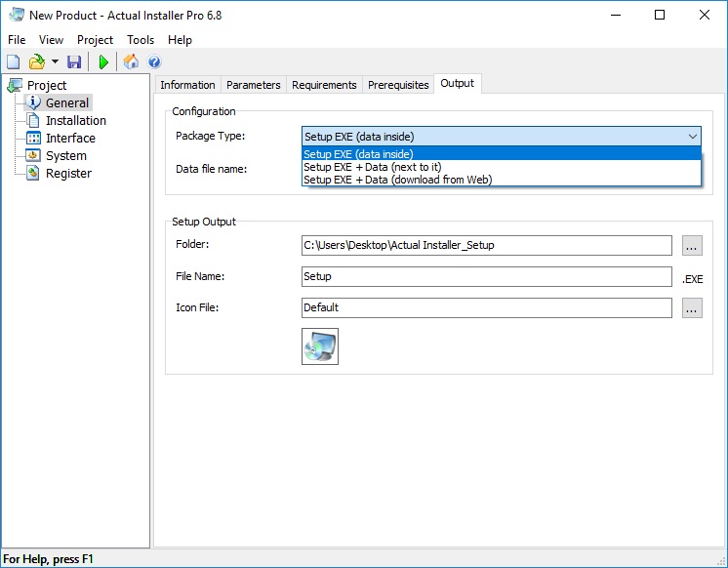728x568 pixels.
Task: Click the 'Package Type:' label
Action: [211, 136]
